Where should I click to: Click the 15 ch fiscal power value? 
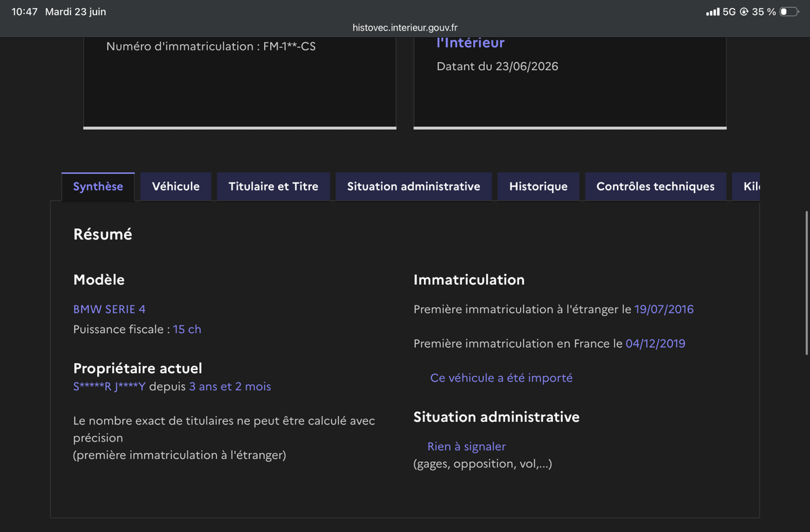187,329
